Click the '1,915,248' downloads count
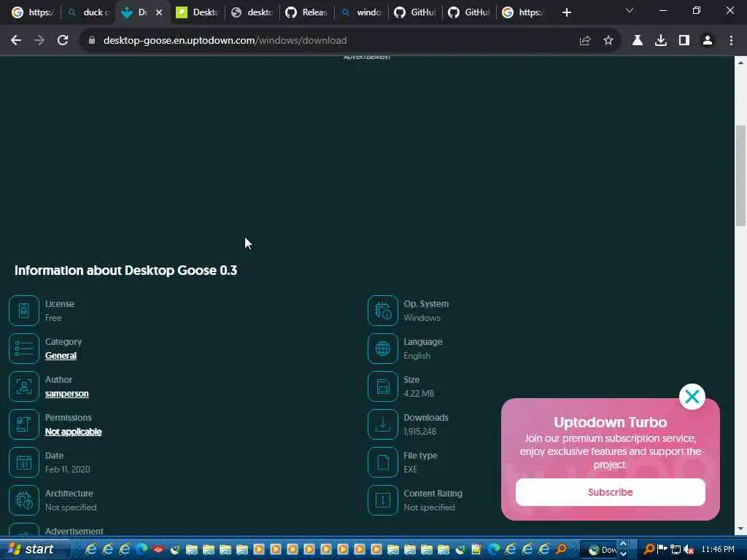747x560 pixels. 419,432
